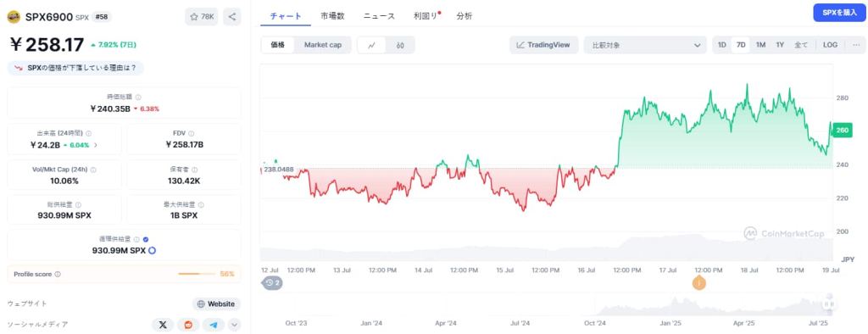Click the 7.92% (7日) change indicator
Image resolution: width=868 pixels, height=334 pixels.
113,44
